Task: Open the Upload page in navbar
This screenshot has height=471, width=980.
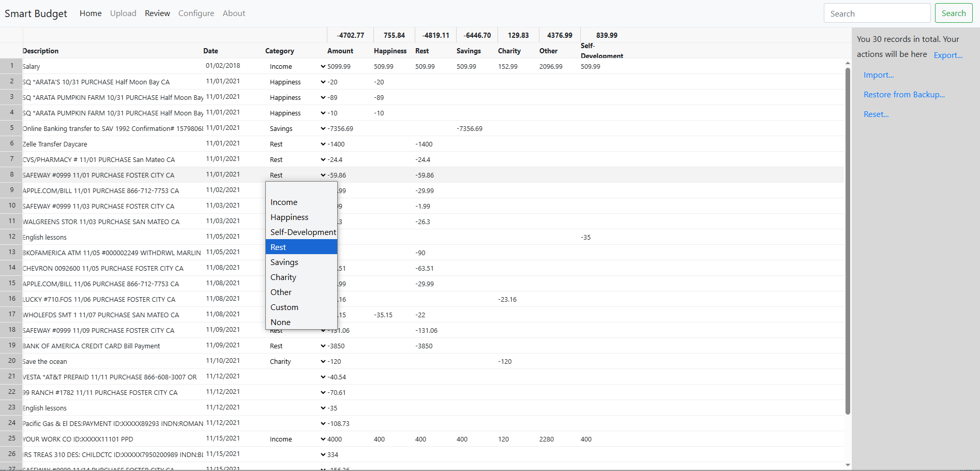Action: click(x=123, y=13)
